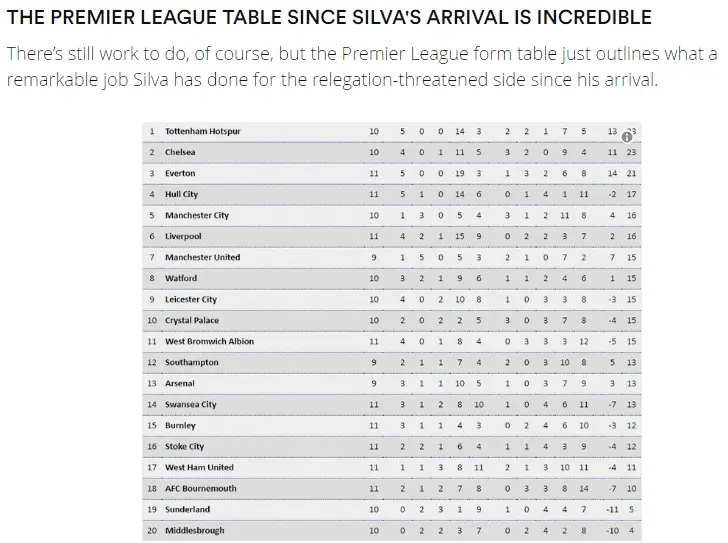Click the info icon on the table

(626, 136)
